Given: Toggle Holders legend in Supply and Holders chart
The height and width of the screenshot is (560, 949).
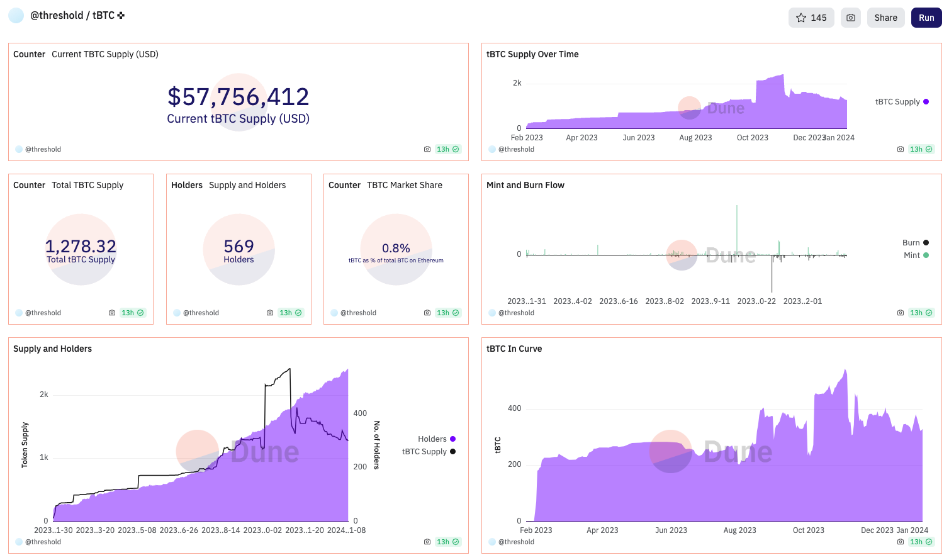Looking at the screenshot, I should (x=437, y=439).
